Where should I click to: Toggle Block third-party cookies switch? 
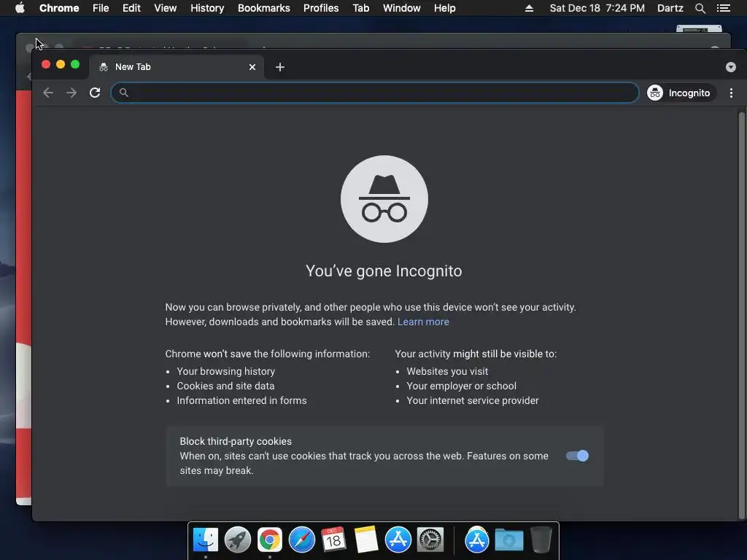click(577, 456)
